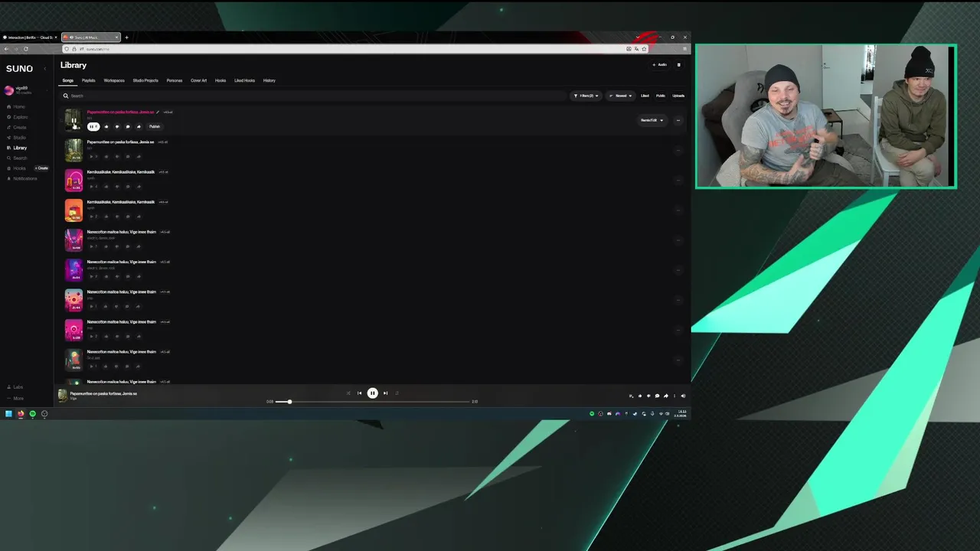Open the Windows Start menu

click(x=8, y=414)
